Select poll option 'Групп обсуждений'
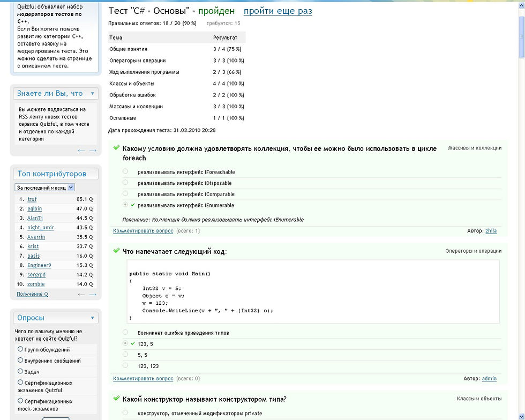Viewport: 525px width, 420px height. [20, 349]
